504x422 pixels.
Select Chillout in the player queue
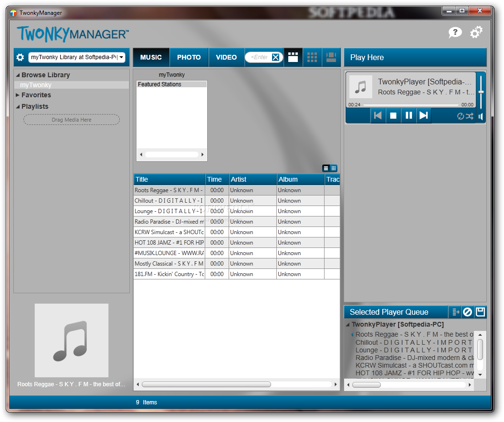[x=414, y=342]
